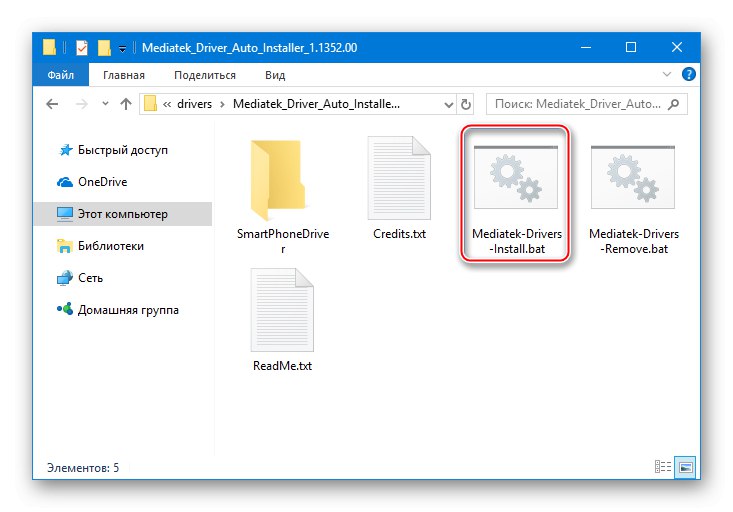Viewport: 733px width, 512px height.
Task: Click the search magnifier icon
Action: point(674,104)
